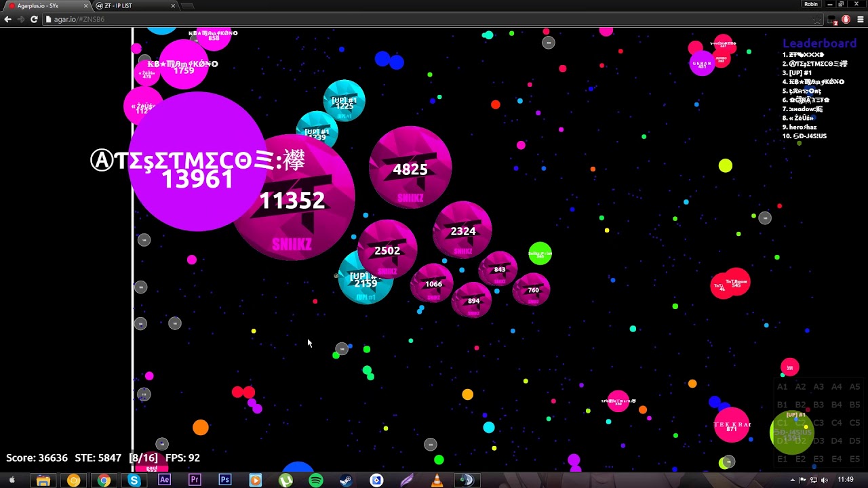Open the orange play-button media app in the taskbar
This screenshot has height=488, width=868.
(255, 481)
